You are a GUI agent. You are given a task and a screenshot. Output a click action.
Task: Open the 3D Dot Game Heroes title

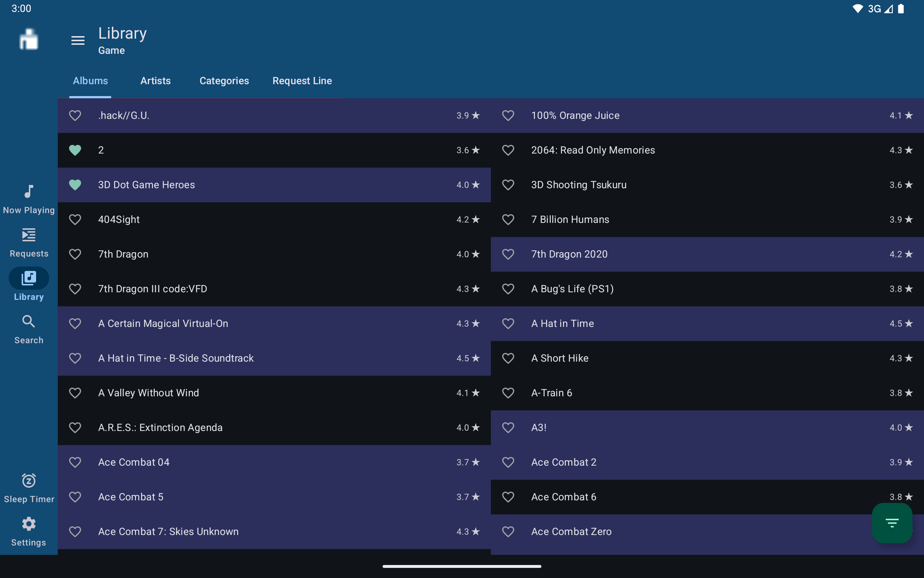[146, 185]
